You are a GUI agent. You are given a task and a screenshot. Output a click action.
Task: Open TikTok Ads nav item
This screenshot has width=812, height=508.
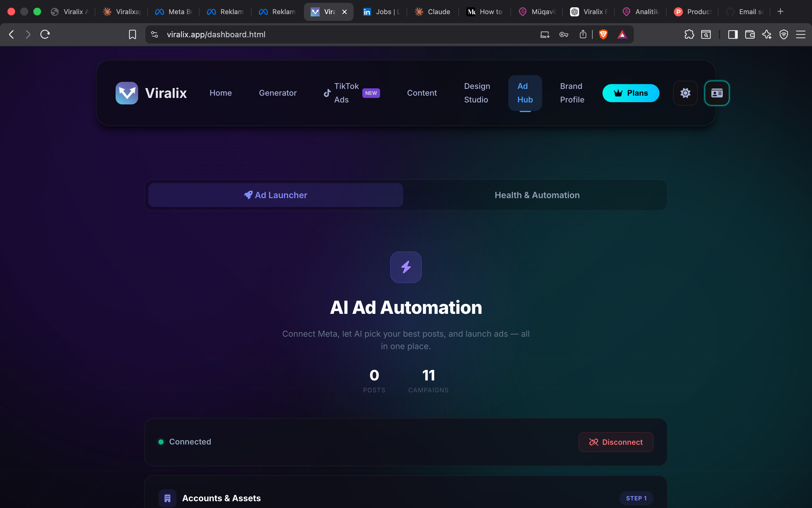pyautogui.click(x=351, y=93)
